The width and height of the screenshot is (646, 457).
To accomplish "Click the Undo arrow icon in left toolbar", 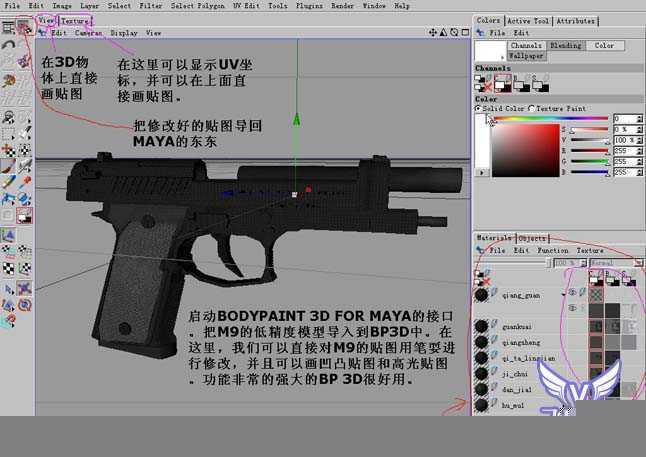I will point(8,44).
